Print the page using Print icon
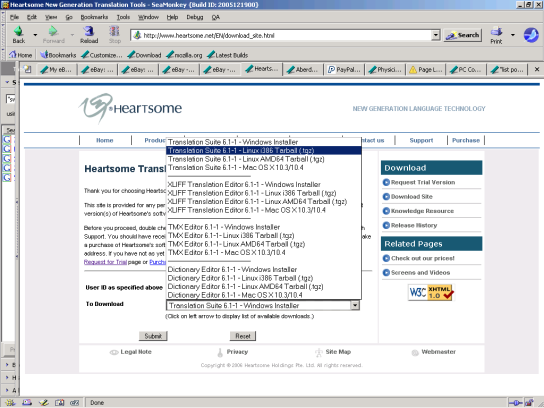The image size is (544, 408). click(496, 32)
